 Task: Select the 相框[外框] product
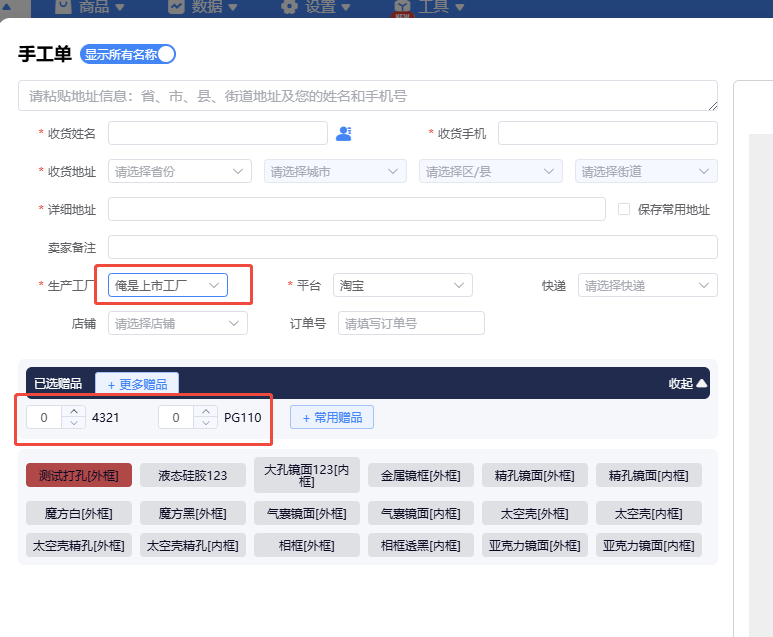point(307,545)
